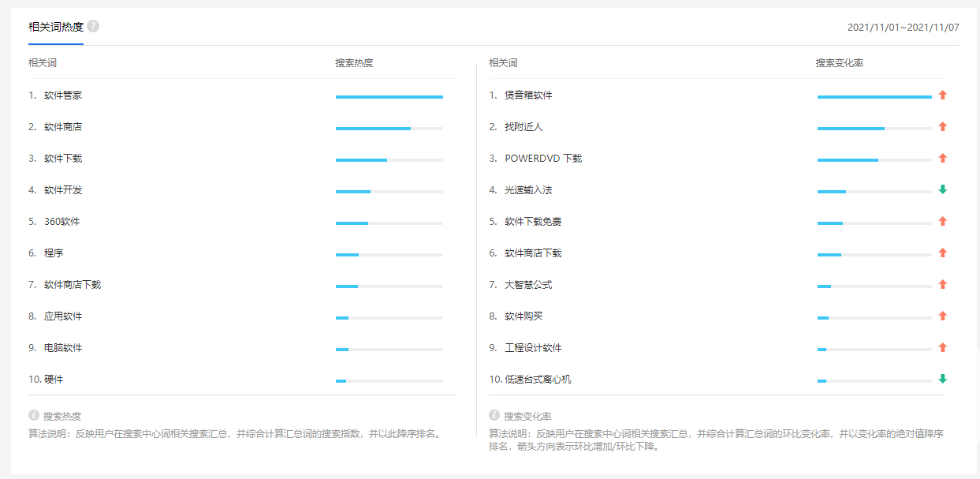
Task: Click the up arrow next to 软件购买
Action: pyautogui.click(x=943, y=316)
